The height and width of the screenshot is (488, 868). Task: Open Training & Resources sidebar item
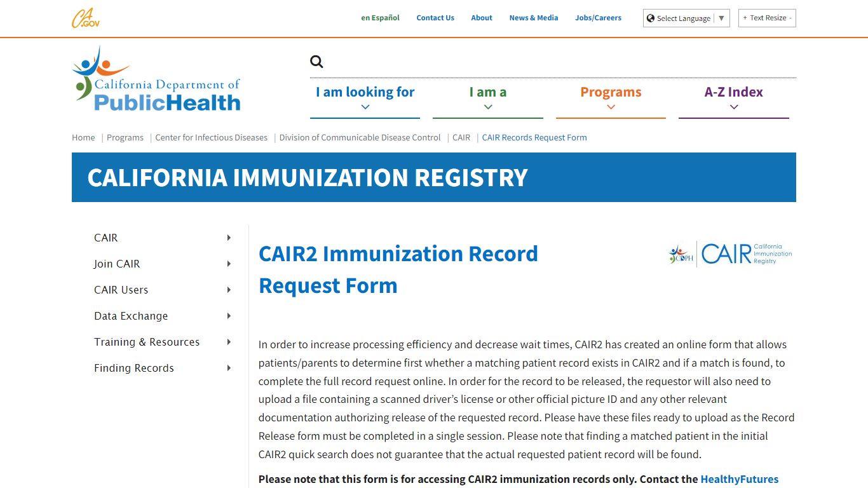click(x=147, y=342)
